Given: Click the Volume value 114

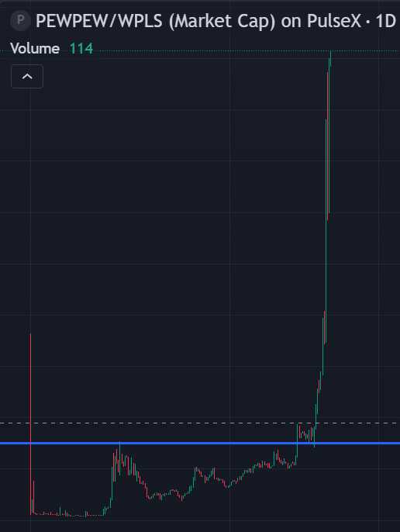Looking at the screenshot, I should (81, 49).
